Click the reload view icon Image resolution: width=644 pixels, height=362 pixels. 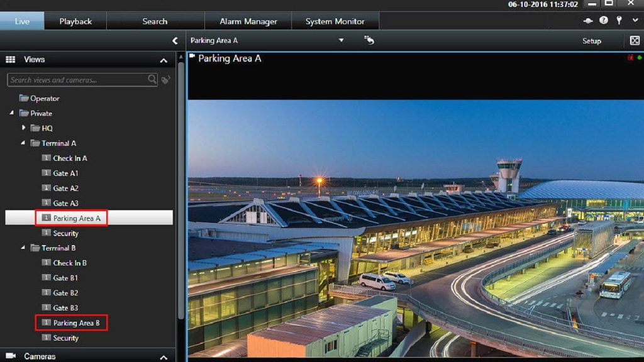(x=369, y=40)
